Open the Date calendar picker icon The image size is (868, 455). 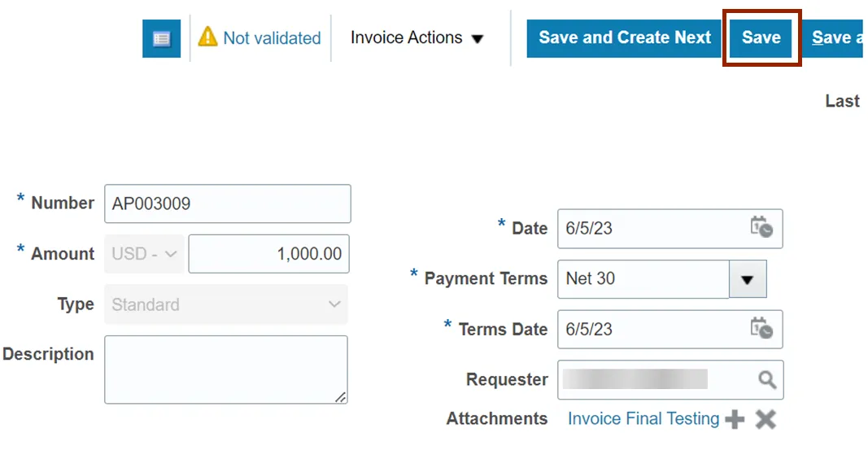point(761,228)
